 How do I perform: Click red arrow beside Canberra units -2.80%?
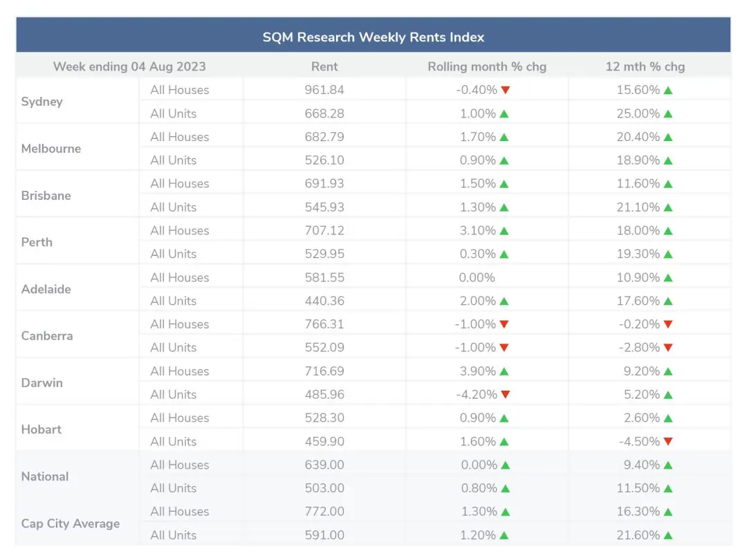click(667, 348)
